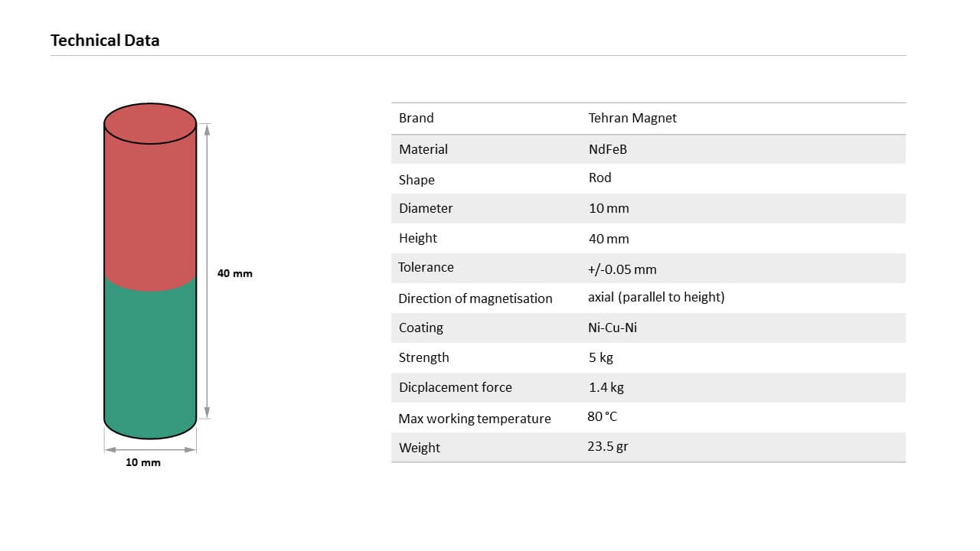The image size is (980, 551).
Task: Click the Direction of magnetisation label
Action: (x=475, y=298)
